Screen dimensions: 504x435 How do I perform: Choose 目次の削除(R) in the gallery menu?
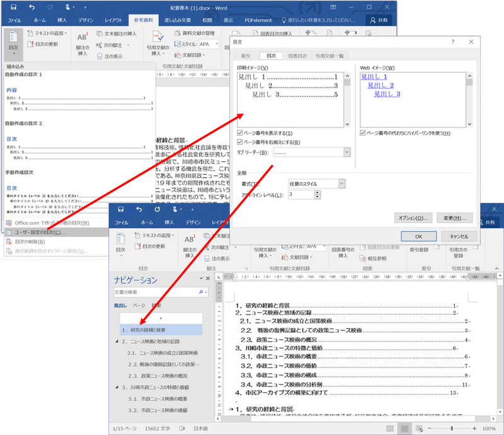click(56, 241)
